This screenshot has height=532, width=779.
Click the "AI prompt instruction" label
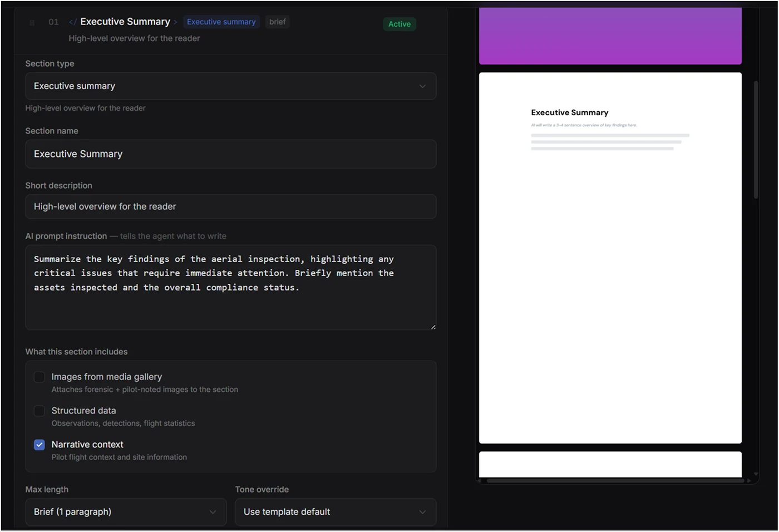tap(66, 236)
